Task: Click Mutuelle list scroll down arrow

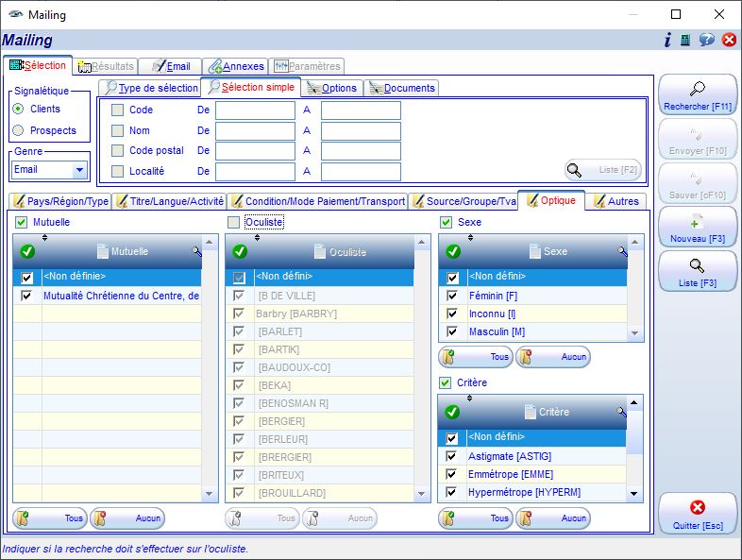Action: click(x=210, y=494)
